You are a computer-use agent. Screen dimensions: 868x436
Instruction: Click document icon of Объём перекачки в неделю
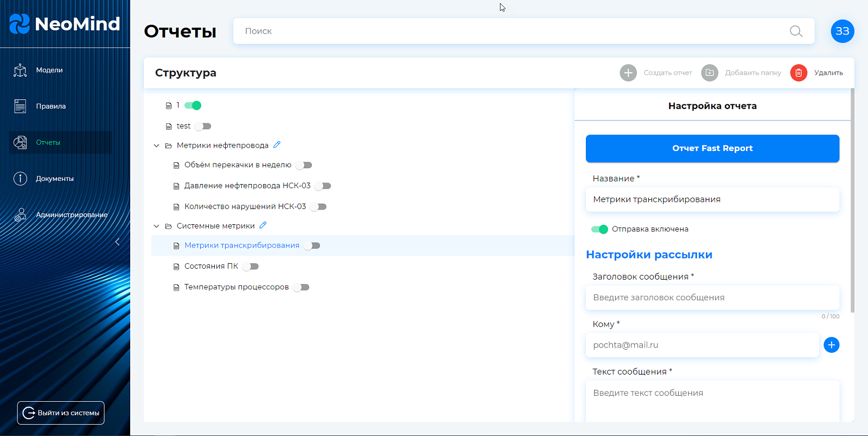pos(176,165)
